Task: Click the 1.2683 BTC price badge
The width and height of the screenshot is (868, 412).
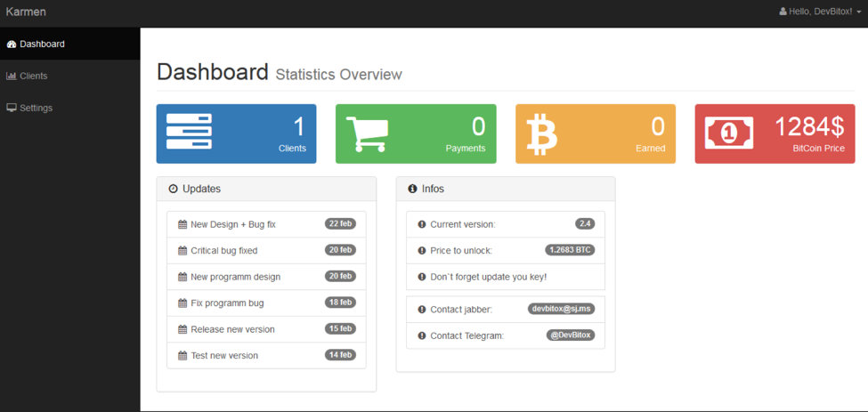Action: [570, 250]
